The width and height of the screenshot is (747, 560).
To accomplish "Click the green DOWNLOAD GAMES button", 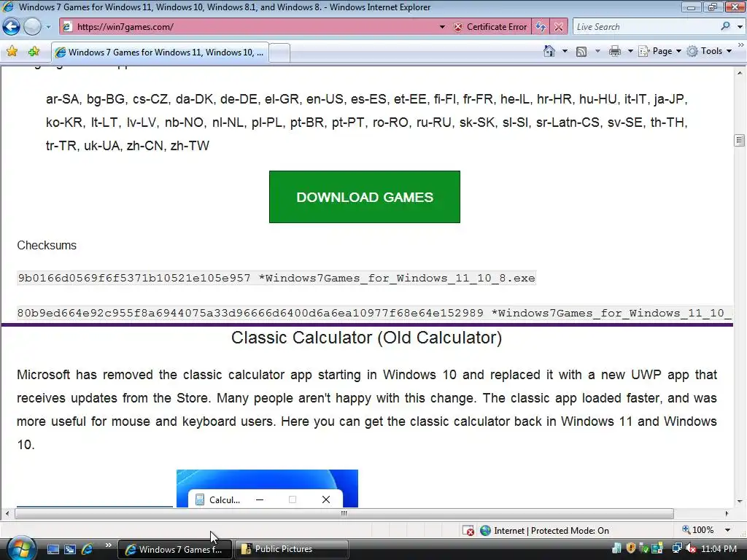I will click(x=365, y=197).
